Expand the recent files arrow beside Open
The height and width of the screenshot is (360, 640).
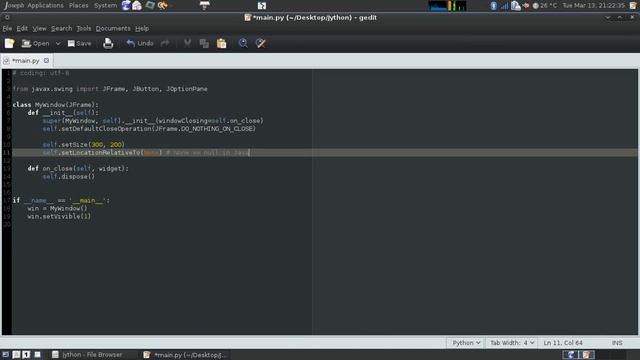(58, 43)
